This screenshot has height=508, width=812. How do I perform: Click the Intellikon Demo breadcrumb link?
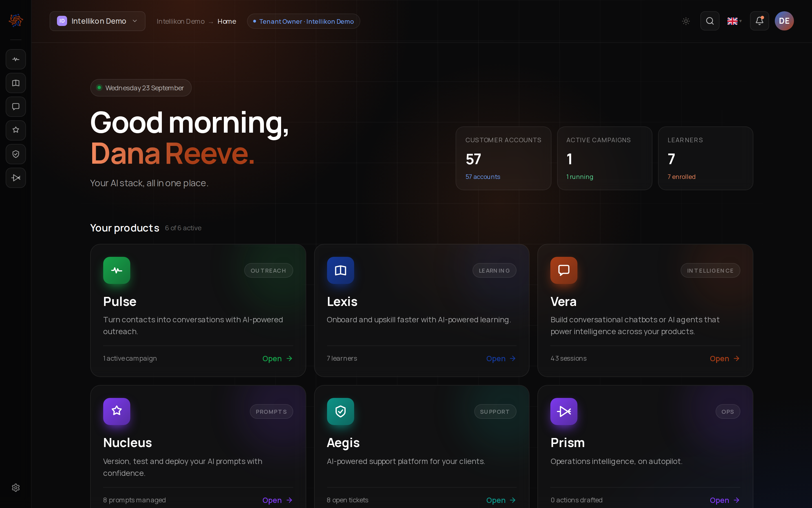[180, 21]
